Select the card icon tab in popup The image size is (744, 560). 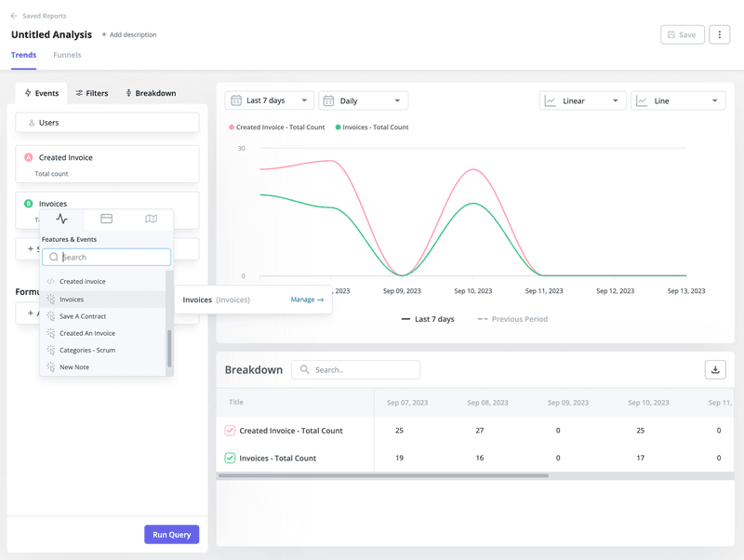[106, 220]
